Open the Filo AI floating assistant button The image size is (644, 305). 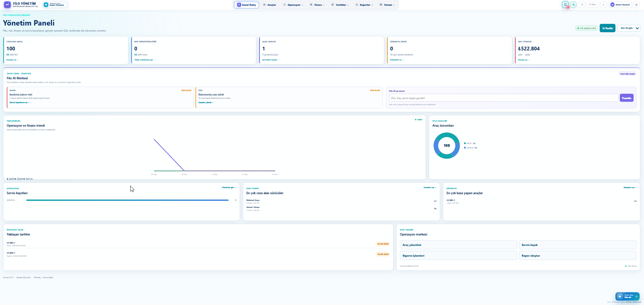click(627, 296)
